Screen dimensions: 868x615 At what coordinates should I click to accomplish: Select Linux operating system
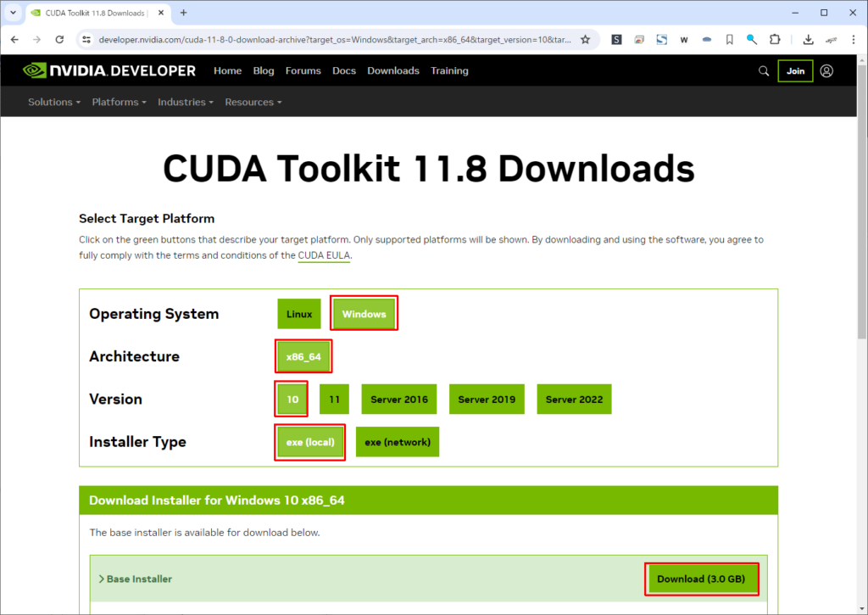pyautogui.click(x=299, y=314)
